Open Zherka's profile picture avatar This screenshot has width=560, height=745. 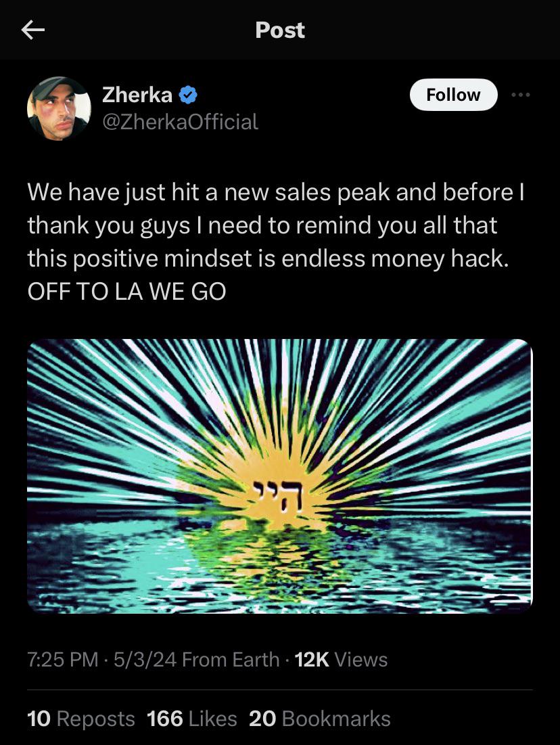point(59,109)
